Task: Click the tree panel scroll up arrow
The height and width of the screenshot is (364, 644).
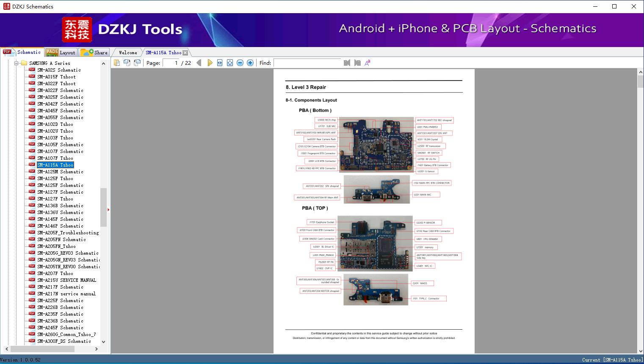Action: pyautogui.click(x=103, y=64)
